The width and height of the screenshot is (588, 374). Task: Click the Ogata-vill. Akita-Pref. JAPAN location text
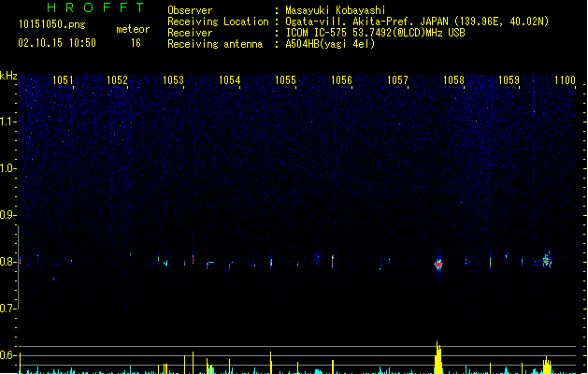coord(417,22)
